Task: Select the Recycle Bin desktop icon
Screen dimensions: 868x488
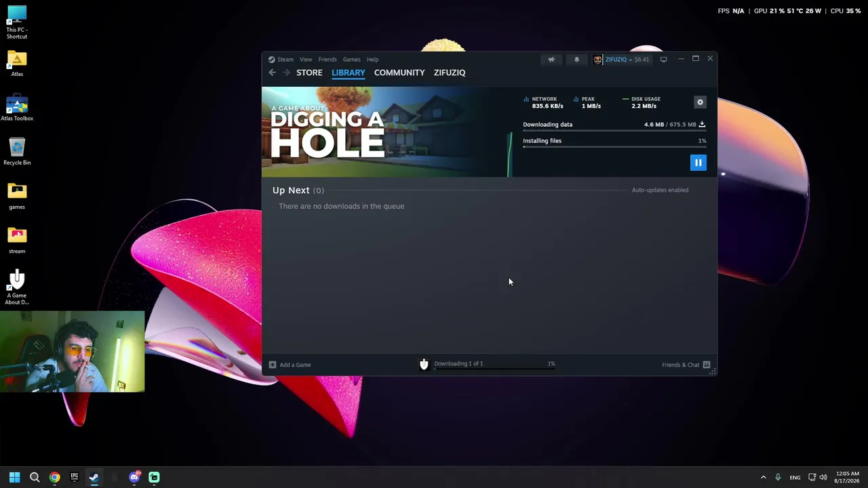Action: (17, 152)
